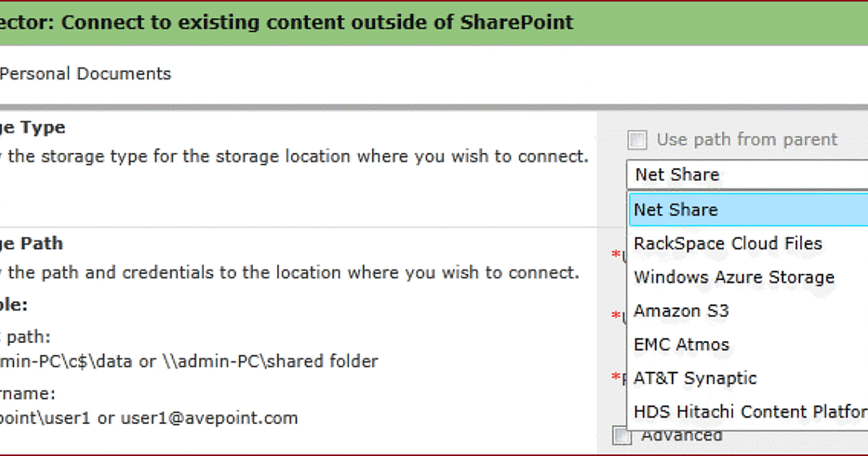This screenshot has height=456, width=868.
Task: Click the Storage Path section heading
Action: (x=33, y=243)
